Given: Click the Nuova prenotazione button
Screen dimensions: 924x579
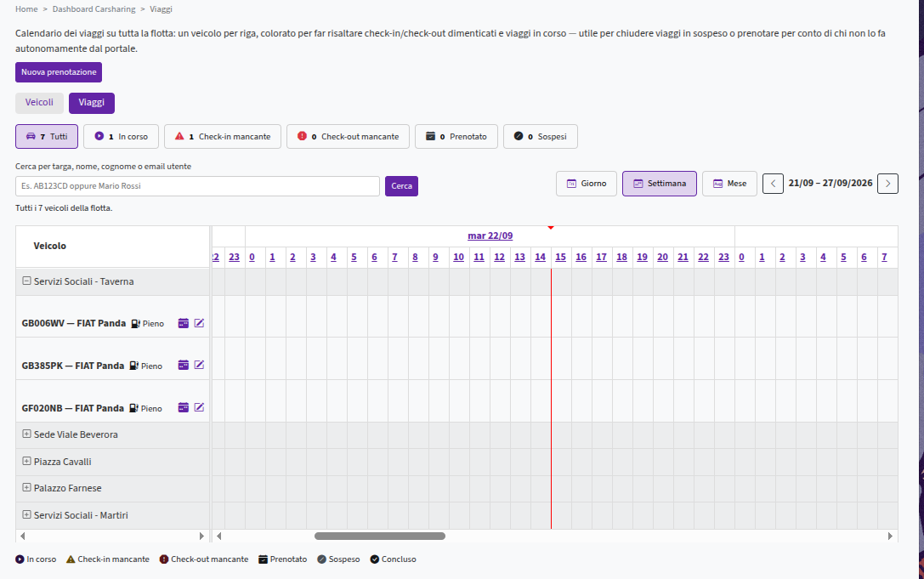Looking at the screenshot, I should pyautogui.click(x=59, y=72).
